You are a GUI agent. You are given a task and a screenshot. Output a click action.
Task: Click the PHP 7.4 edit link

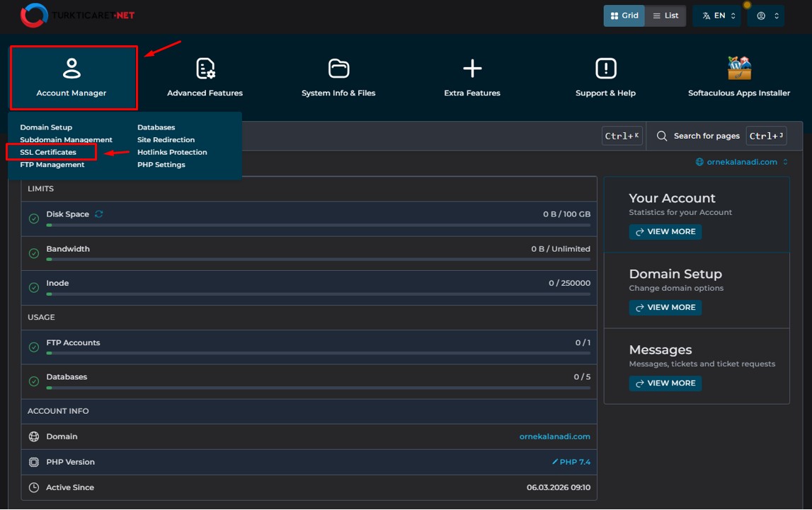(571, 462)
